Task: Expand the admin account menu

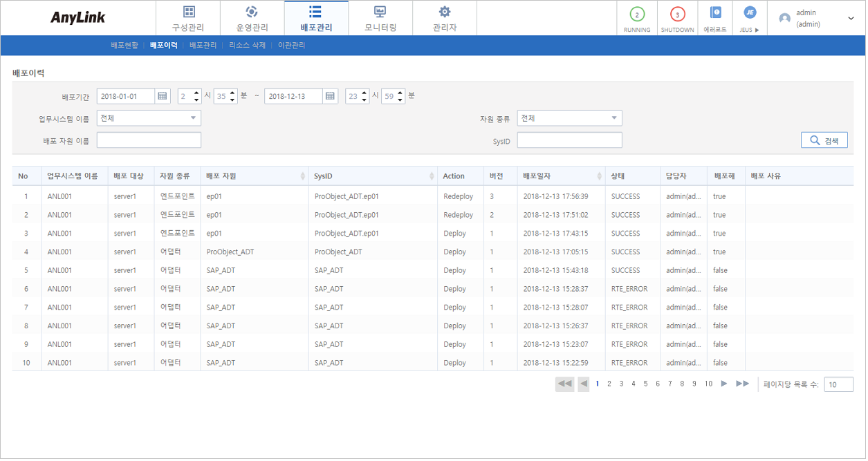Action: [851, 18]
